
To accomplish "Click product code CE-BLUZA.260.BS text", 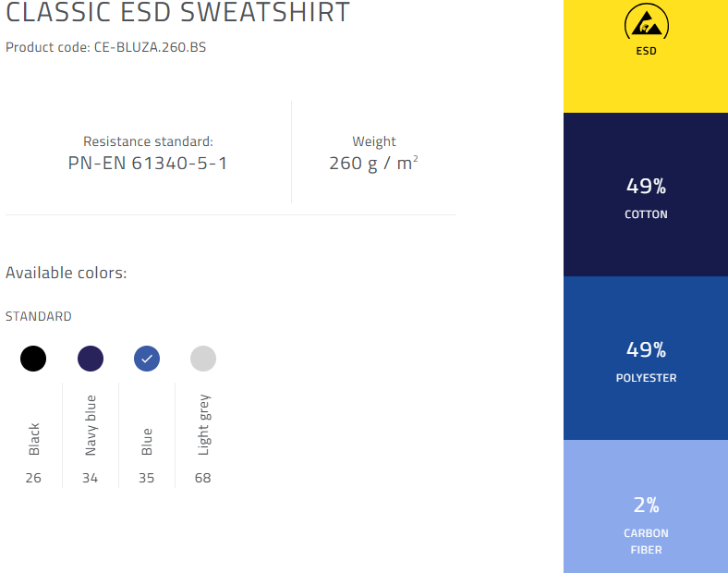I will 150,47.
